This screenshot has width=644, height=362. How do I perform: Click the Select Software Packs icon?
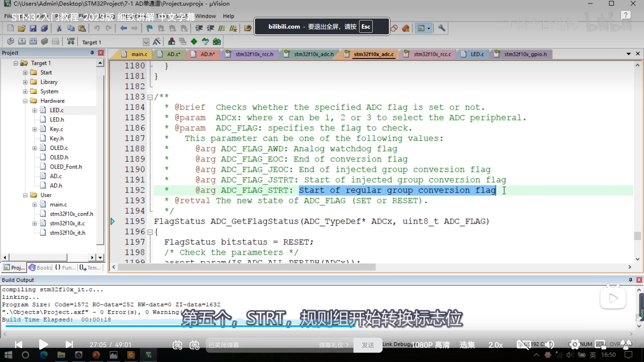click(205, 41)
